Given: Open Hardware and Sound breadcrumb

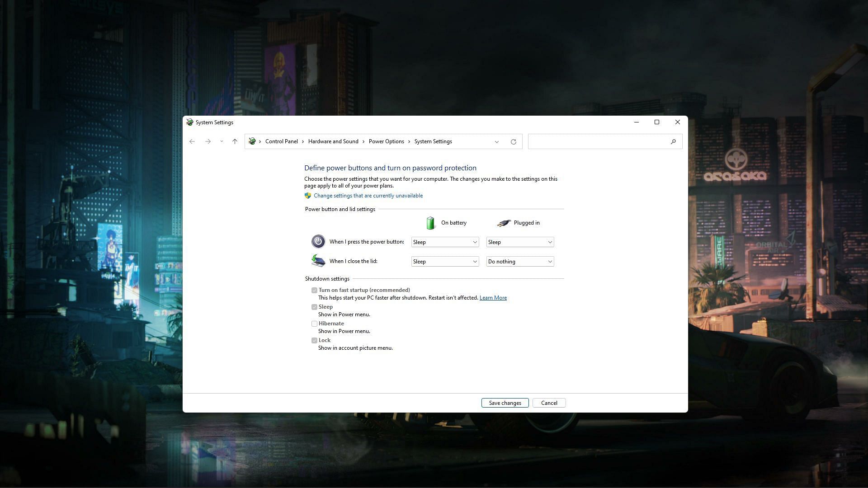Looking at the screenshot, I should pos(333,141).
